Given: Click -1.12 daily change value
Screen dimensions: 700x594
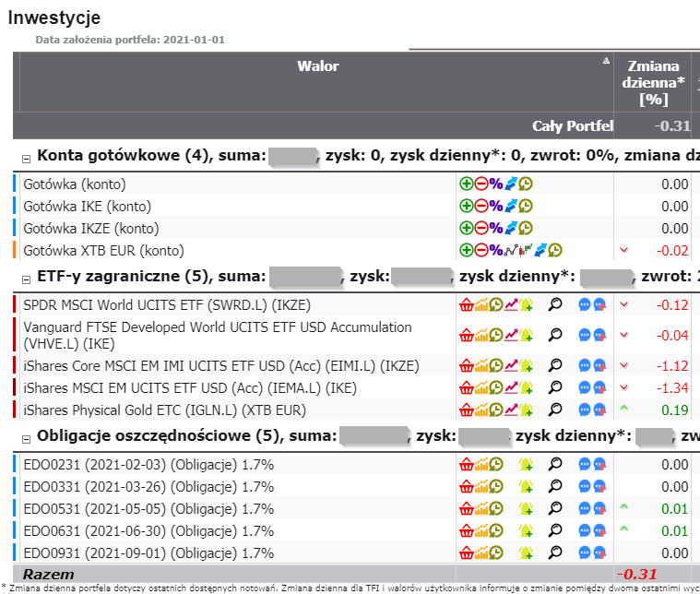Looking at the screenshot, I should (x=672, y=366).
